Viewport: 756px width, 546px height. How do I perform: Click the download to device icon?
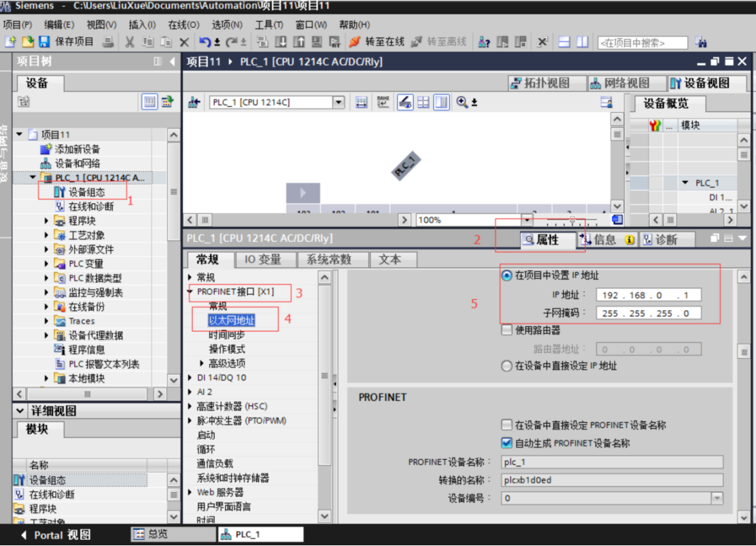[281, 42]
